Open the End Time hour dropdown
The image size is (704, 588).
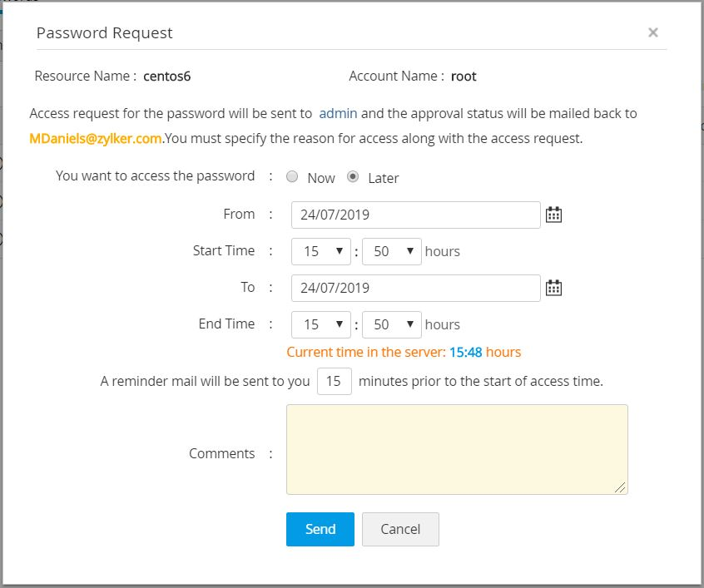tap(321, 324)
